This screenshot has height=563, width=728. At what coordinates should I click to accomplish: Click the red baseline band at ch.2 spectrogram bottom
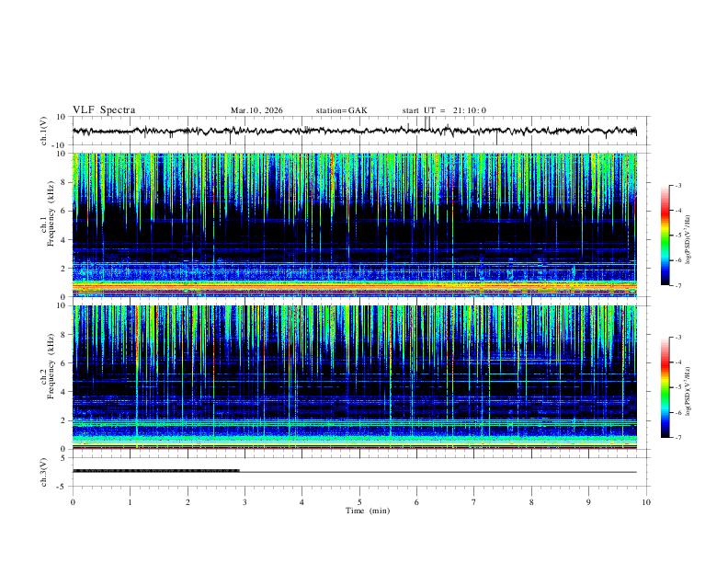(355, 448)
